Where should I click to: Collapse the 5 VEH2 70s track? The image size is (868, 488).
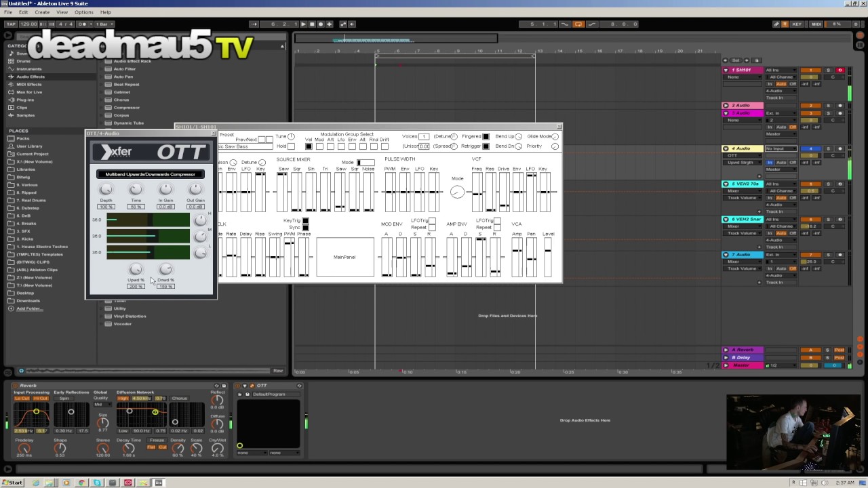click(x=726, y=184)
